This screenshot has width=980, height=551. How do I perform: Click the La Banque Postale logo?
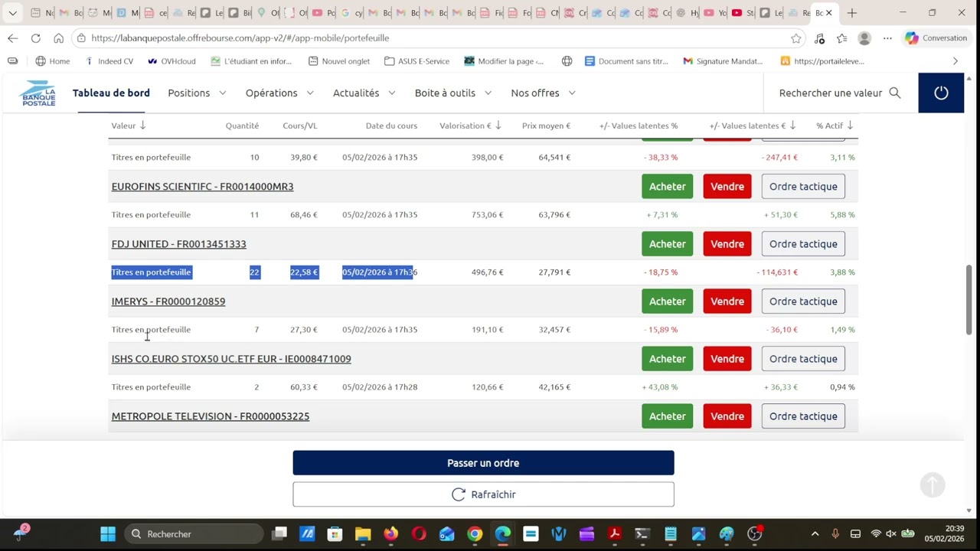point(38,93)
